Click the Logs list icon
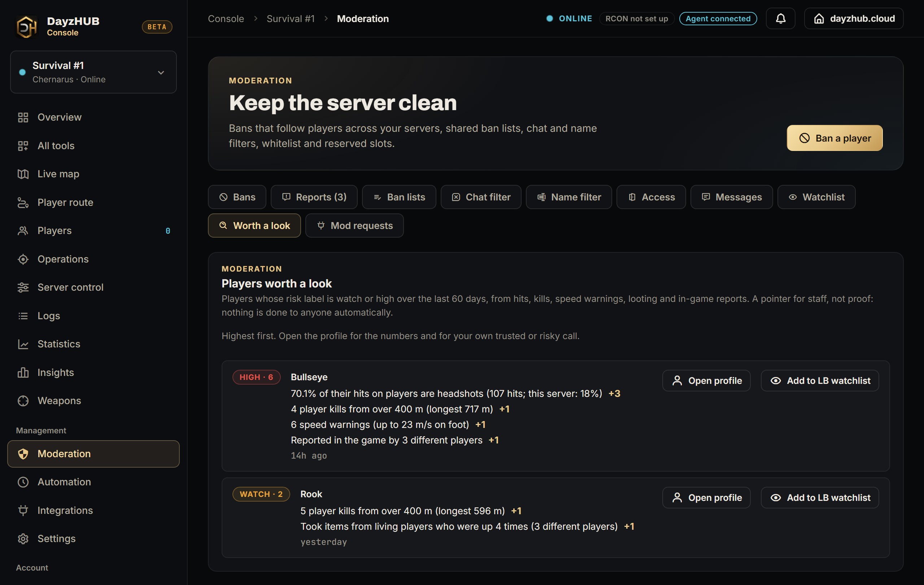 [x=23, y=316]
